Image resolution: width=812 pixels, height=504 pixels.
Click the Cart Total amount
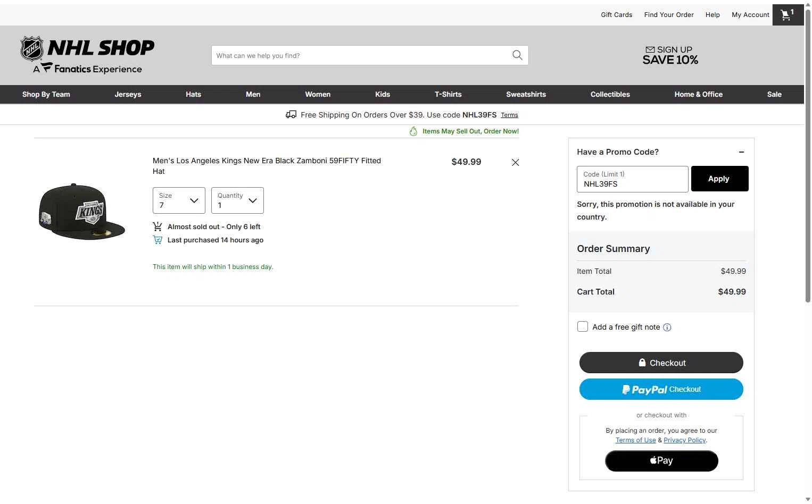tap(732, 292)
